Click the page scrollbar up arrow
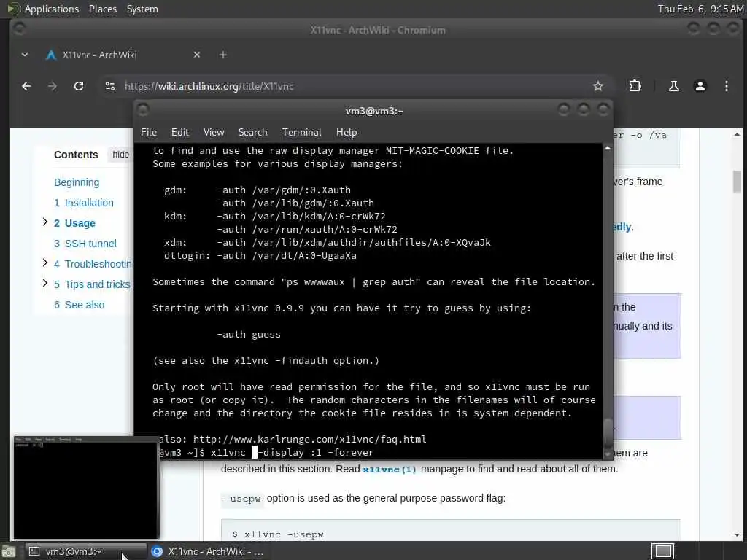The width and height of the screenshot is (747, 560). [x=737, y=135]
